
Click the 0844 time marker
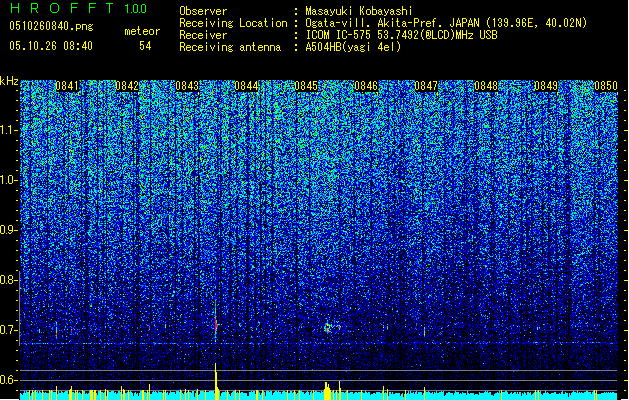click(246, 86)
